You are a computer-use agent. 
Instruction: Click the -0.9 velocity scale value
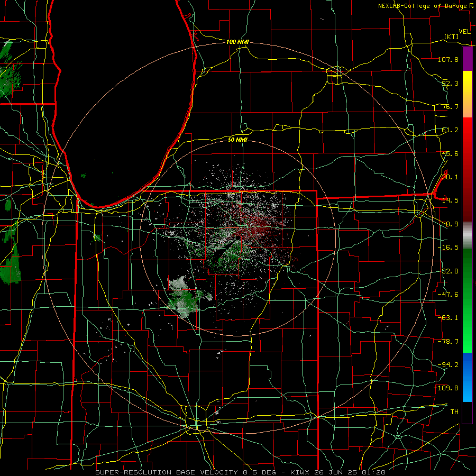(x=450, y=224)
